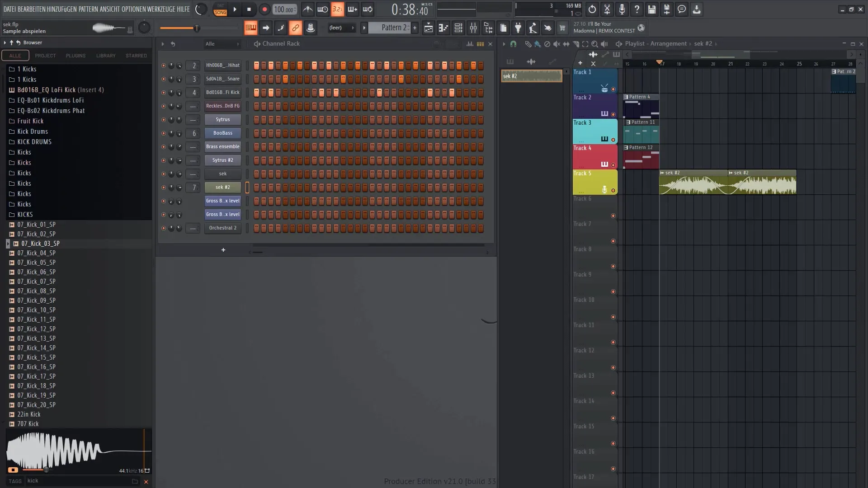Open the Playlist view icon
The image size is (868, 488).
(x=428, y=28)
